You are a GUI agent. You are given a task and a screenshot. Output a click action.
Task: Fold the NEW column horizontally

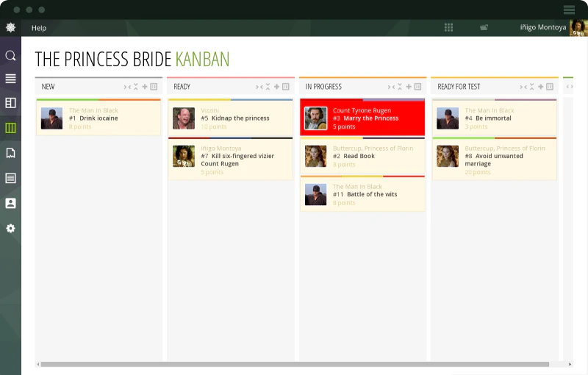[x=127, y=87]
